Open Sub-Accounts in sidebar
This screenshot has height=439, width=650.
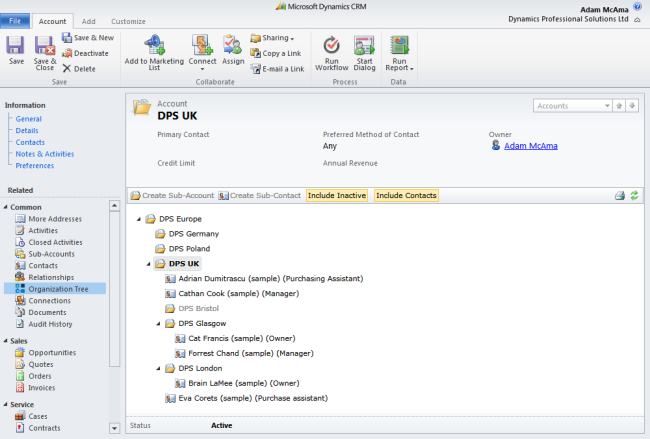point(45,254)
